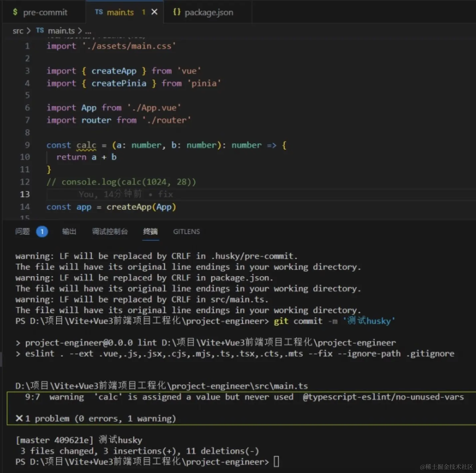Image resolution: width=476 pixels, height=473 pixels.
Task: Click the src/main.ts CRLF warning in terminal
Action: click(x=142, y=299)
